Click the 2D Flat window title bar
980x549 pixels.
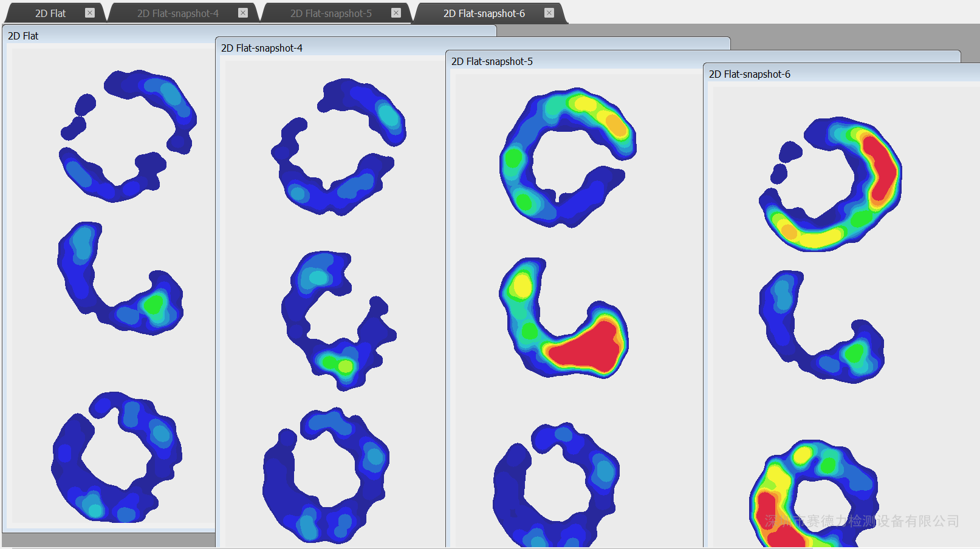(109, 36)
